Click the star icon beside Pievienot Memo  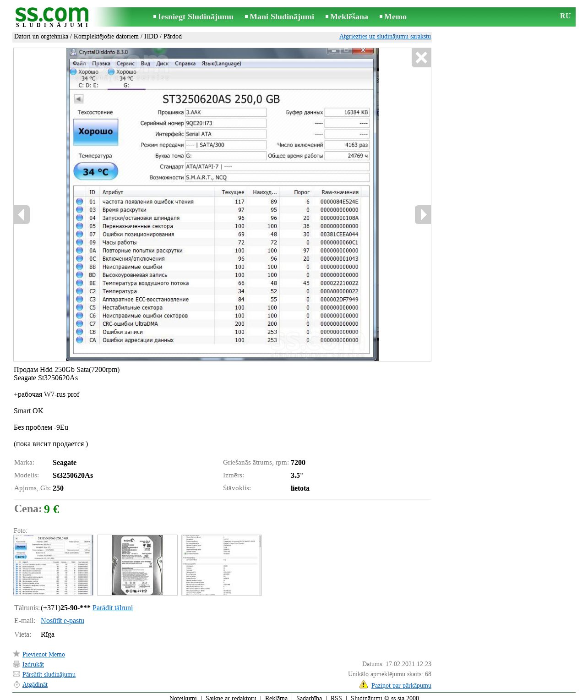pos(16,654)
